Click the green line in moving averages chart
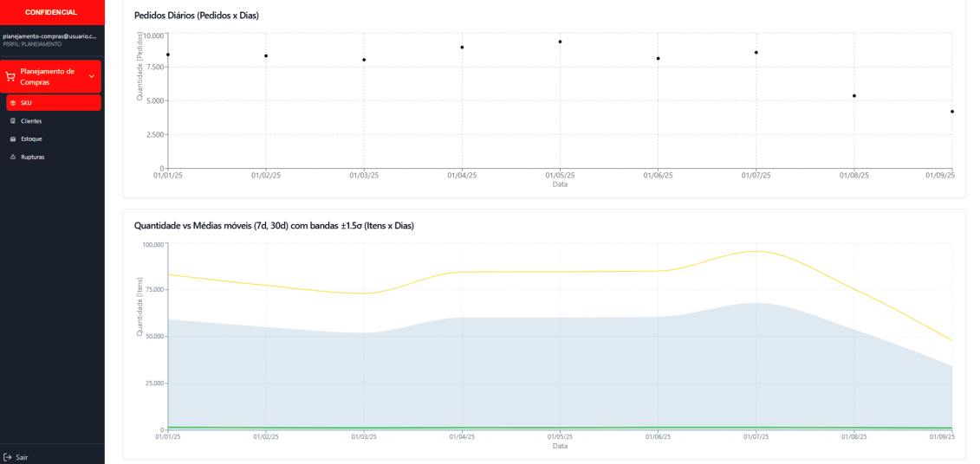The image size is (980, 464). (x=520, y=427)
